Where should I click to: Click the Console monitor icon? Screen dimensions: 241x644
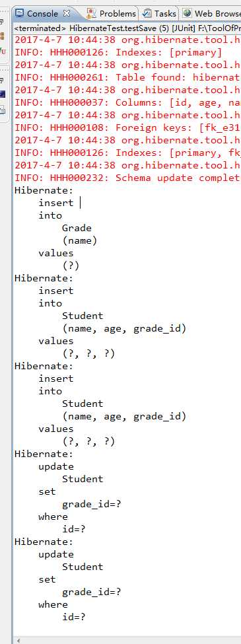tap(19, 13)
